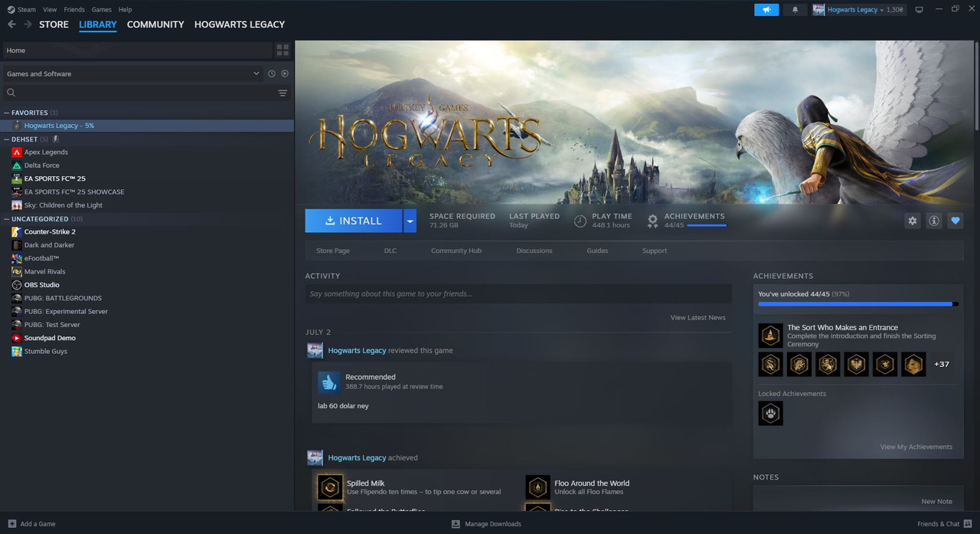The height and width of the screenshot is (534, 980).
Task: Open advanced filter options icon
Action: (283, 93)
